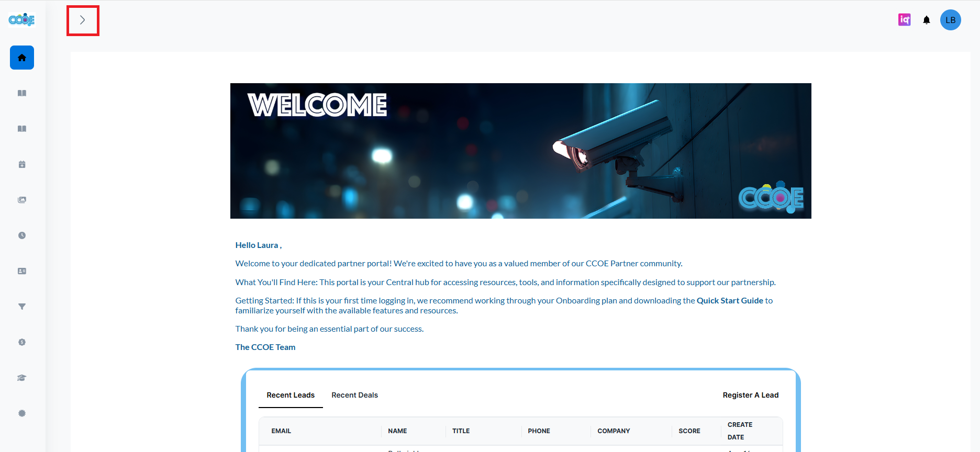The width and height of the screenshot is (980, 452).
Task: Switch to the Recent Deals tab
Action: pos(354,395)
